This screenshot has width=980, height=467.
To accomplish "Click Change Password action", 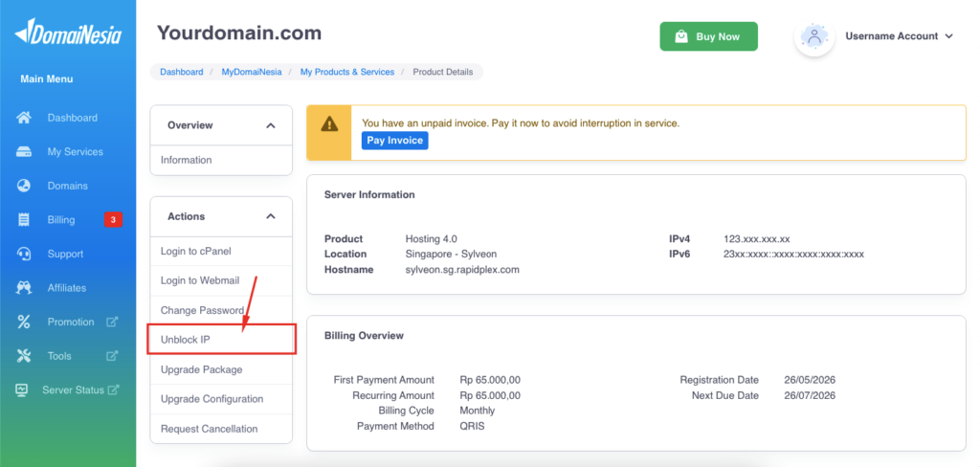I will [221, 310].
